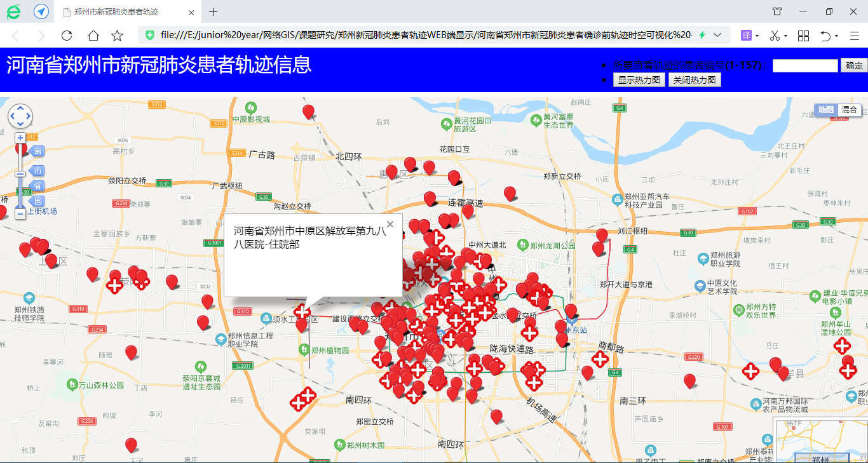Close the hospital info popup
The height and width of the screenshot is (463, 868).
coord(390,224)
